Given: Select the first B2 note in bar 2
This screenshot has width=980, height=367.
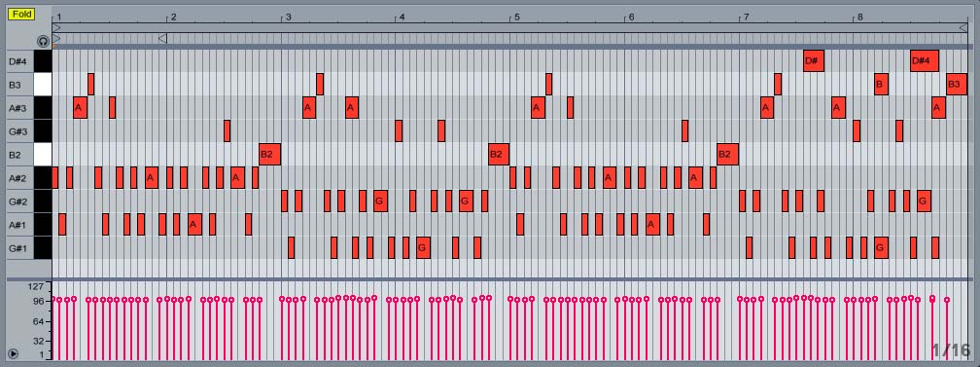Looking at the screenshot, I should click(x=270, y=154).
